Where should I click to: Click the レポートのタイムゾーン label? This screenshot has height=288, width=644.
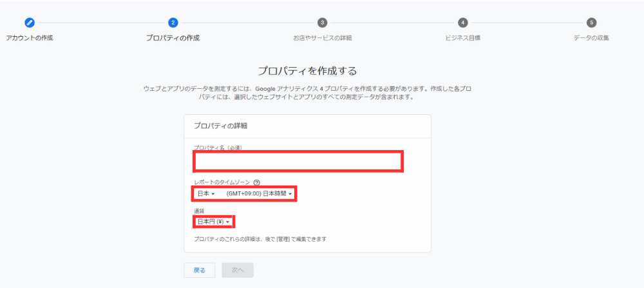[222, 182]
